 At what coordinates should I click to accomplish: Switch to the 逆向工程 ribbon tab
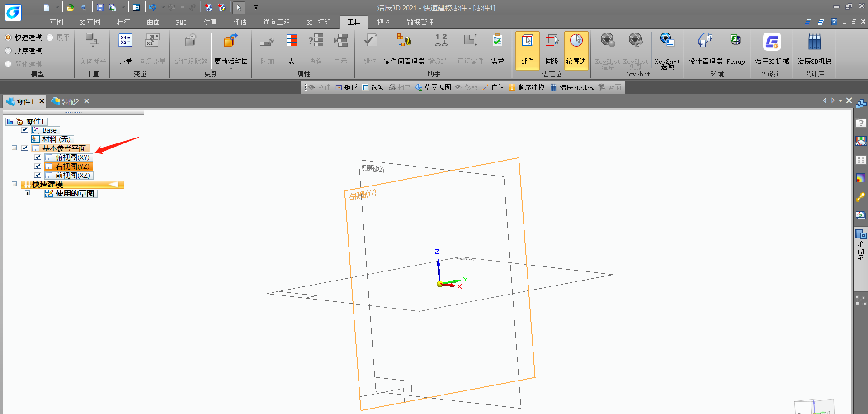[277, 22]
